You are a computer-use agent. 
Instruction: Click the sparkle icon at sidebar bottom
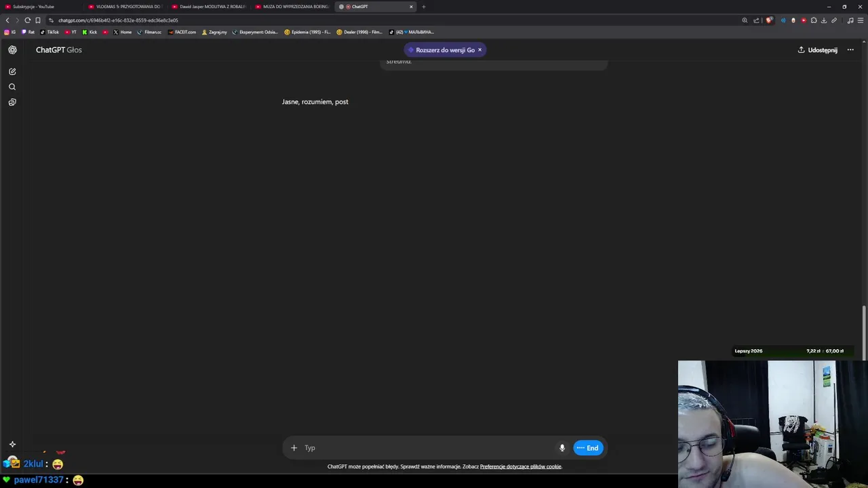click(12, 445)
